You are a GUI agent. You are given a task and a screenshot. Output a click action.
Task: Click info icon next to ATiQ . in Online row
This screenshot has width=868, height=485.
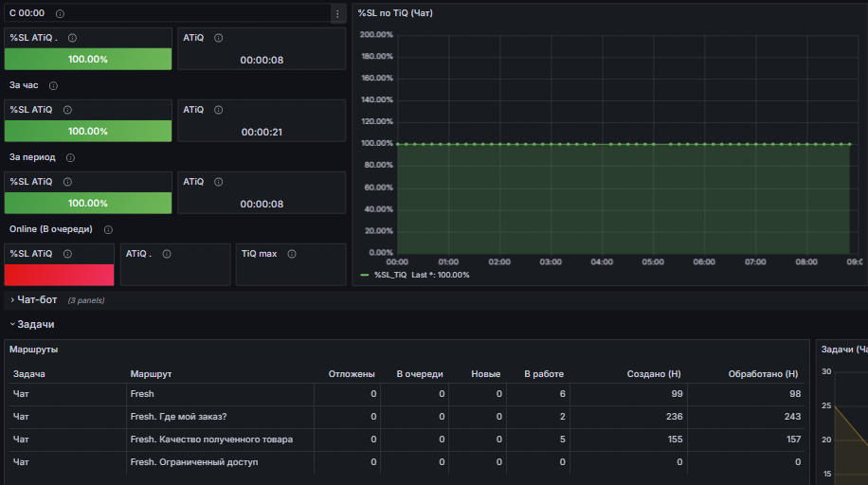167,254
